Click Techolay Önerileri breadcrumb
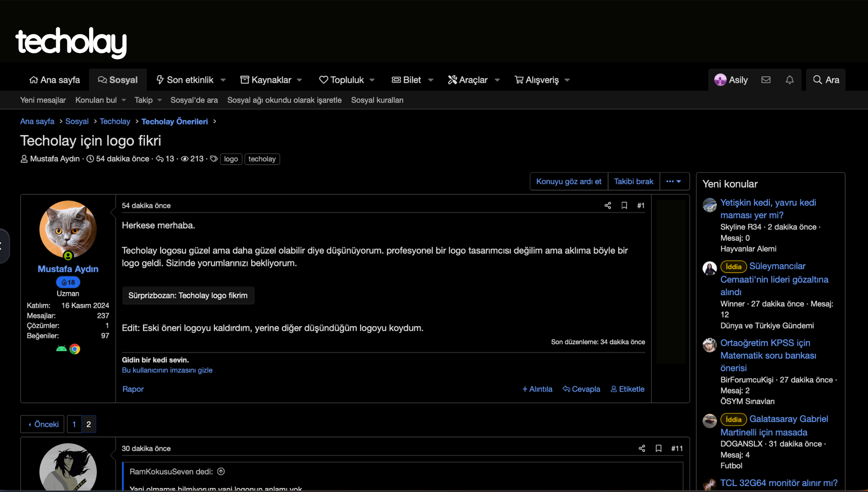The height and width of the screenshot is (492, 868). pyautogui.click(x=175, y=122)
